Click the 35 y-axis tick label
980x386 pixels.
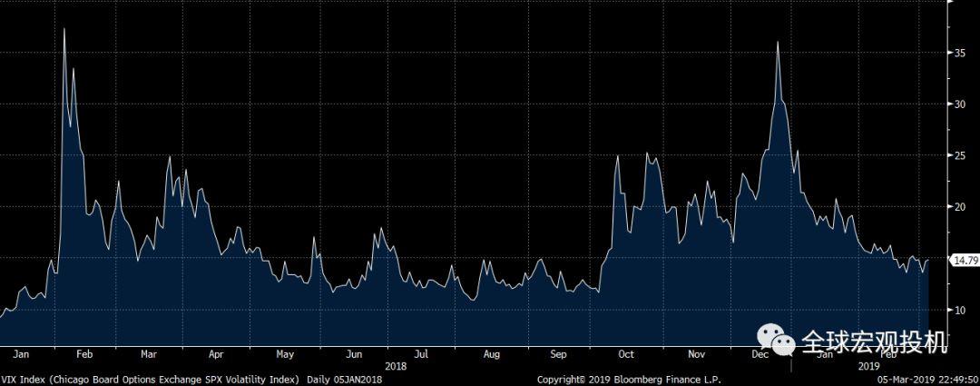pyautogui.click(x=959, y=54)
